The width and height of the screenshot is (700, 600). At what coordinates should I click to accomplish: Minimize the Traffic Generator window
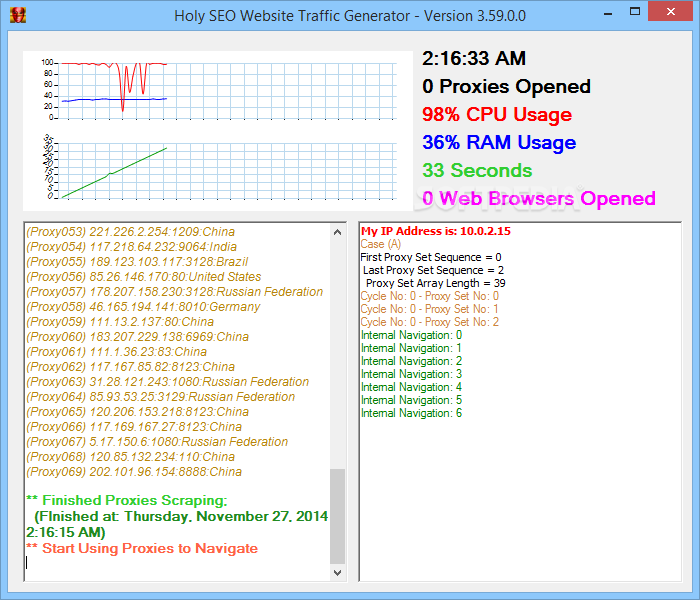[608, 13]
